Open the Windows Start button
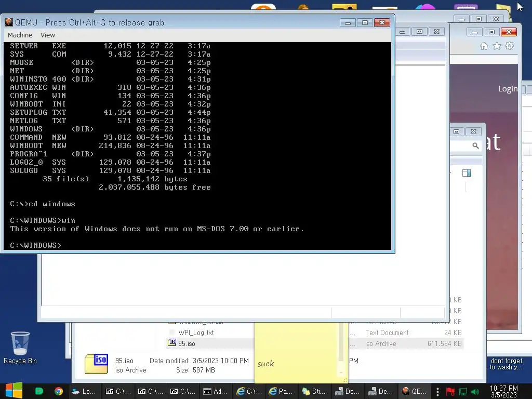532x399 pixels. pos(14,391)
